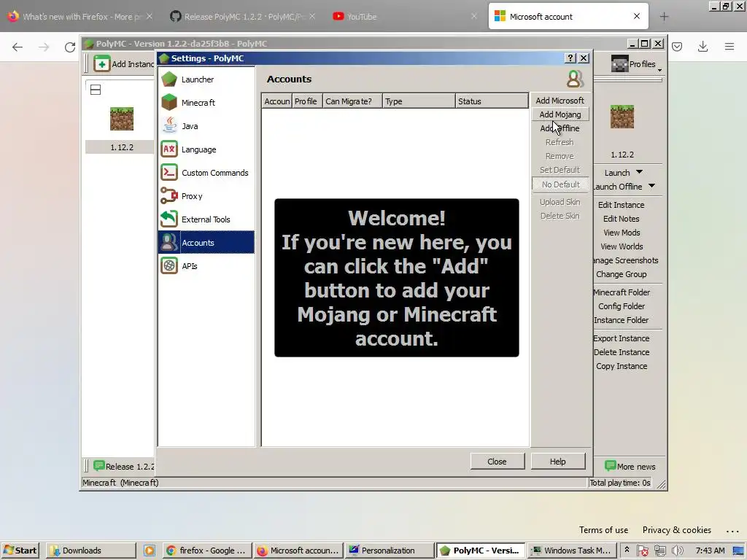This screenshot has width=747, height=560.
Task: Sort by the Type column header
Action: click(419, 101)
